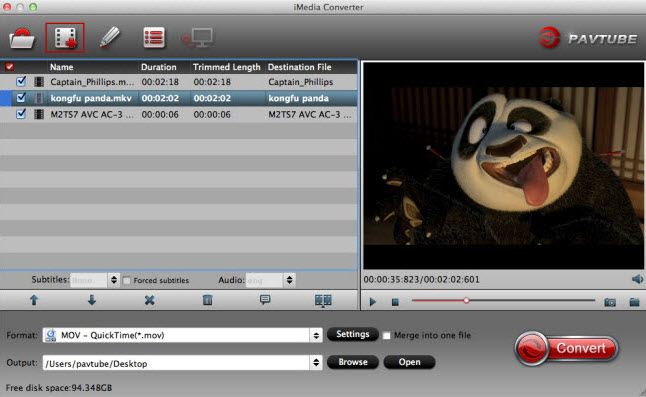Click the speech bubble properties icon
The image size is (646, 397).
click(x=265, y=299)
